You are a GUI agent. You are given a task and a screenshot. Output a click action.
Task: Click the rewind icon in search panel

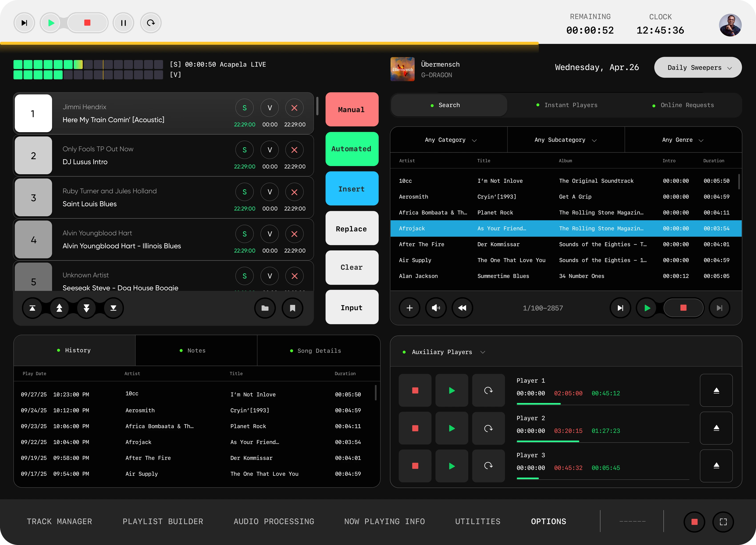(x=462, y=308)
